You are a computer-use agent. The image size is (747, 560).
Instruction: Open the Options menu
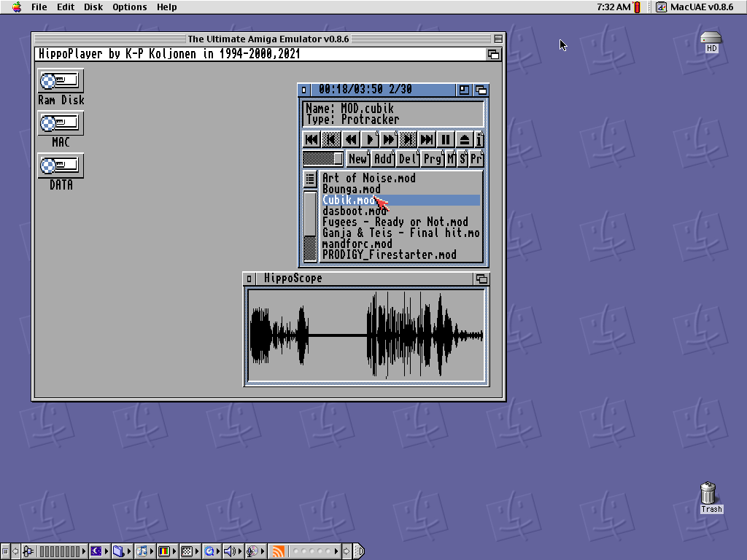[x=130, y=7]
